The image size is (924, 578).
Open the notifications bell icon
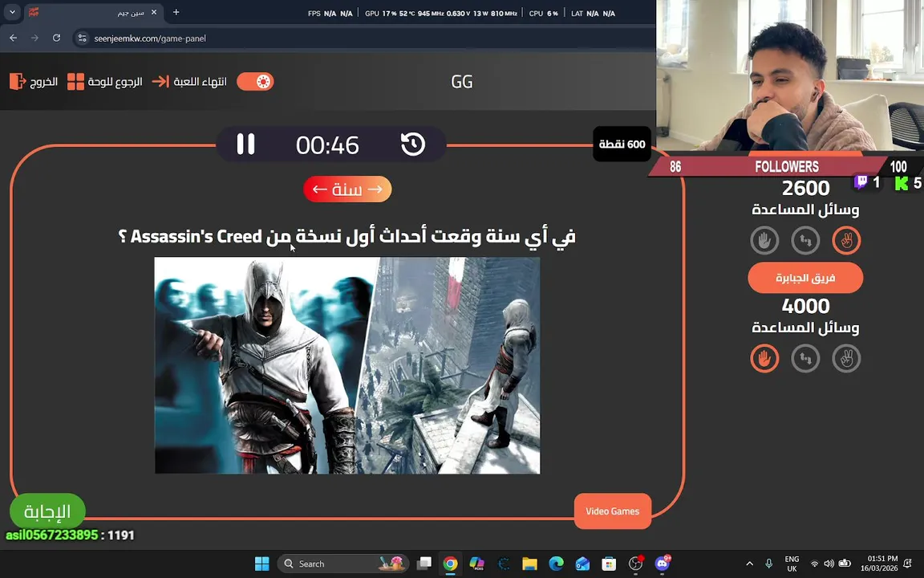pyautogui.click(x=907, y=564)
